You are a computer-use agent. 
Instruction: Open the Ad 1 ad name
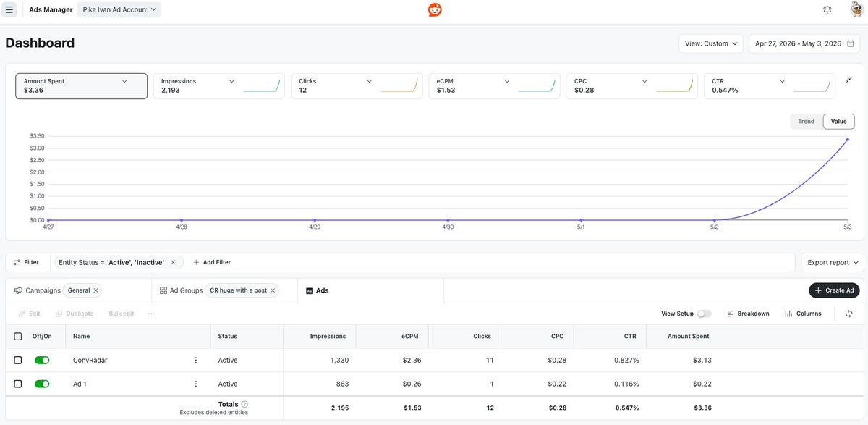[80, 384]
